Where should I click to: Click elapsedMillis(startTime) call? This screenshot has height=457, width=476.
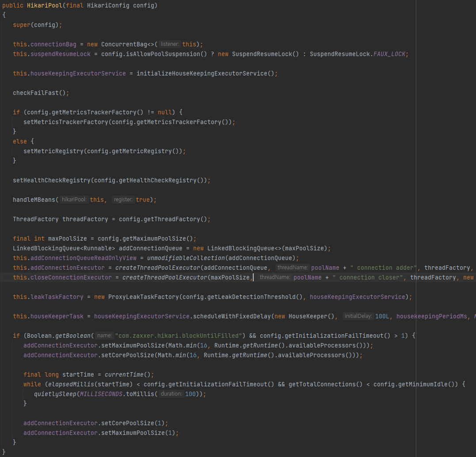point(91,384)
